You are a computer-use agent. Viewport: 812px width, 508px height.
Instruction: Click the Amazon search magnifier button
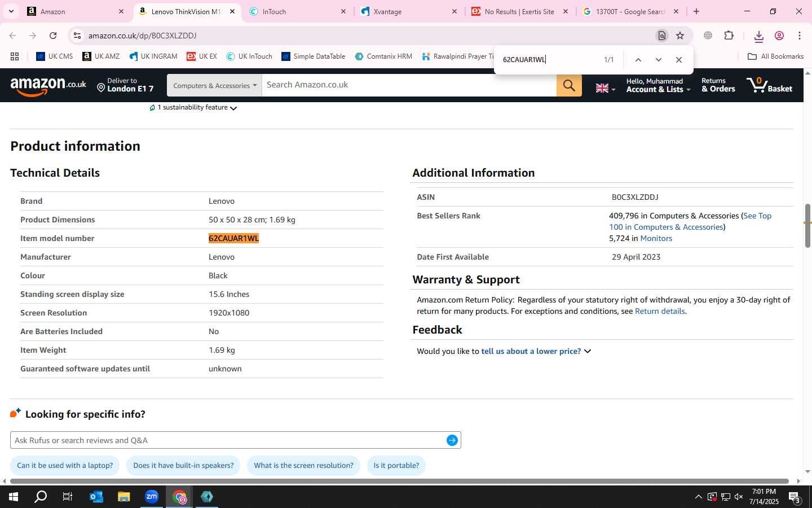569,85
